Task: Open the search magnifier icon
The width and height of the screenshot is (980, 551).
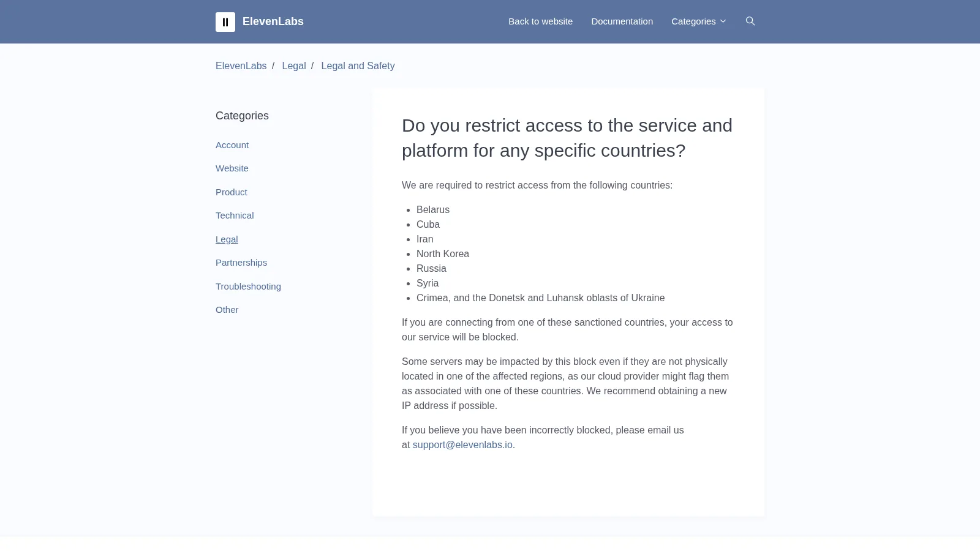Action: coord(750,21)
